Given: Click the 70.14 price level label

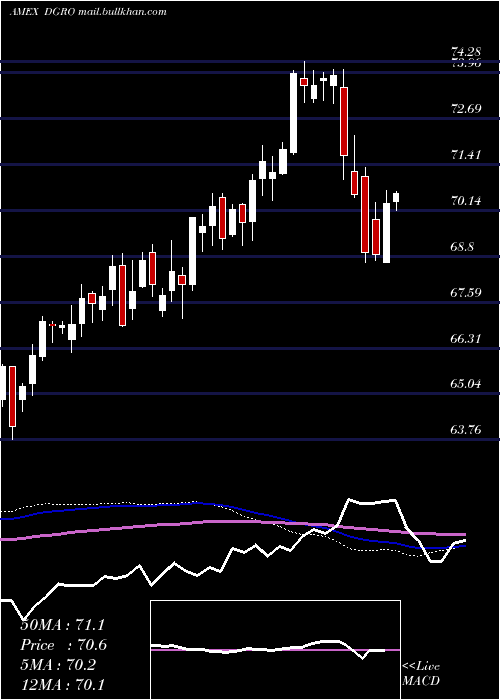Looking at the screenshot, I should (x=467, y=201).
